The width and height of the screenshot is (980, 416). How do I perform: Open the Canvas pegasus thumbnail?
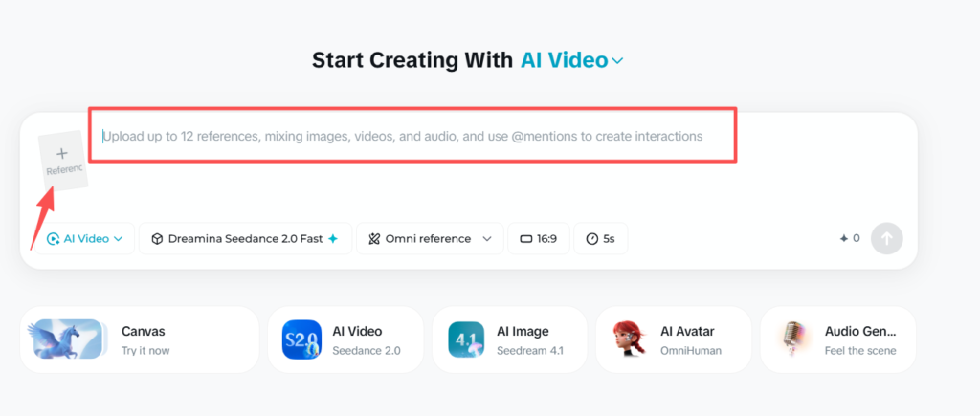(x=66, y=339)
